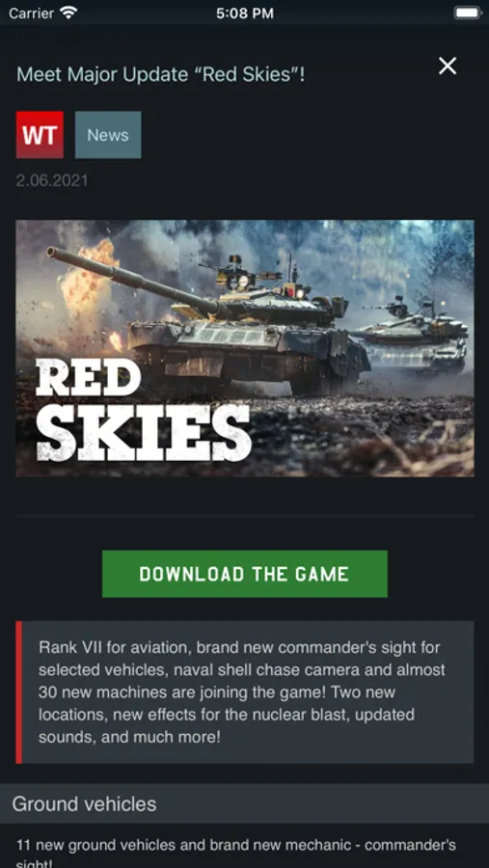Click the word RED in banner
The width and height of the screenshot is (489, 868).
[88, 377]
